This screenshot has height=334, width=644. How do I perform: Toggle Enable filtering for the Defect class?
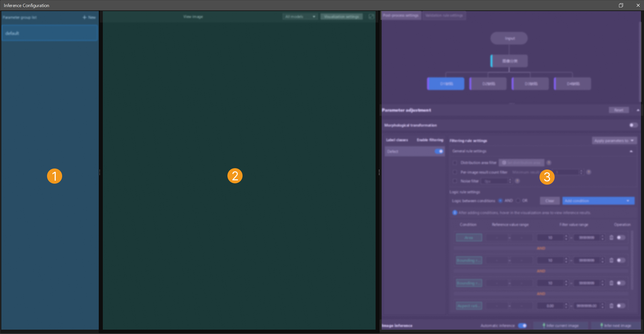pyautogui.click(x=439, y=151)
